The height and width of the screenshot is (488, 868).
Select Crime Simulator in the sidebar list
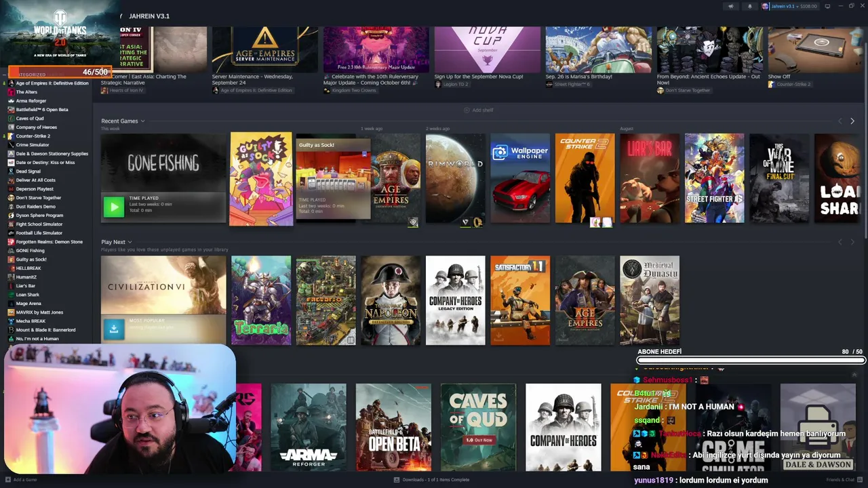click(32, 145)
